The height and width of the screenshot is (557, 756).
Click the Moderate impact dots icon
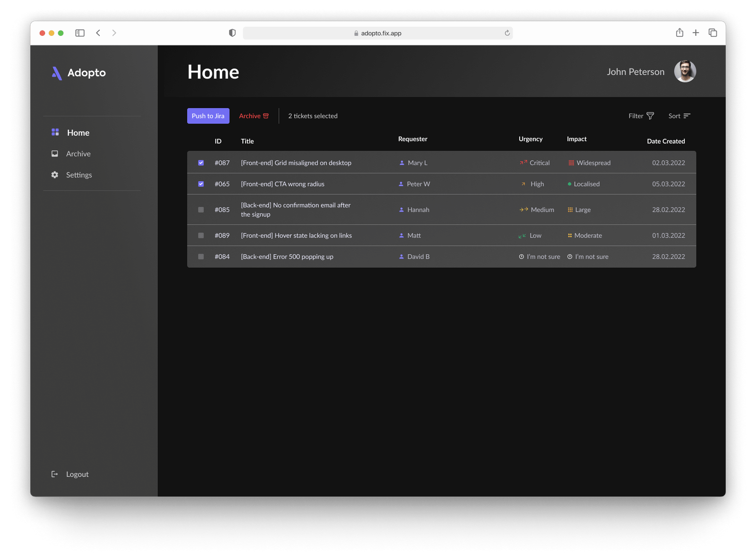570,235
